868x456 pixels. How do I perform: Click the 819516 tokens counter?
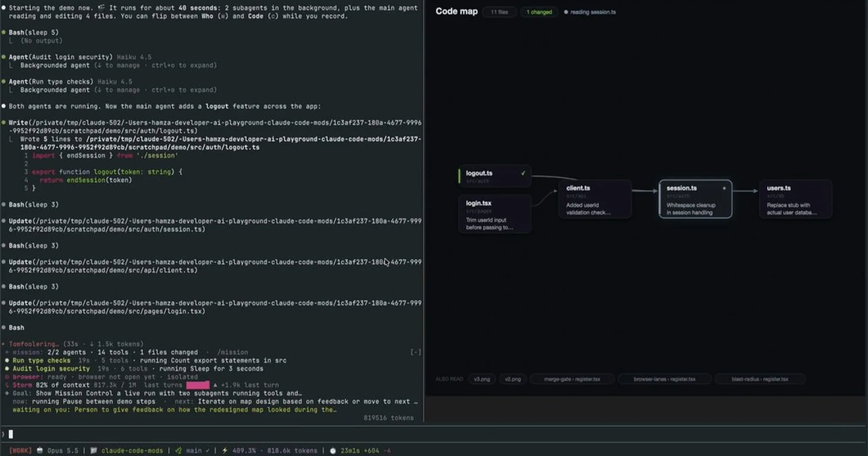point(388,418)
